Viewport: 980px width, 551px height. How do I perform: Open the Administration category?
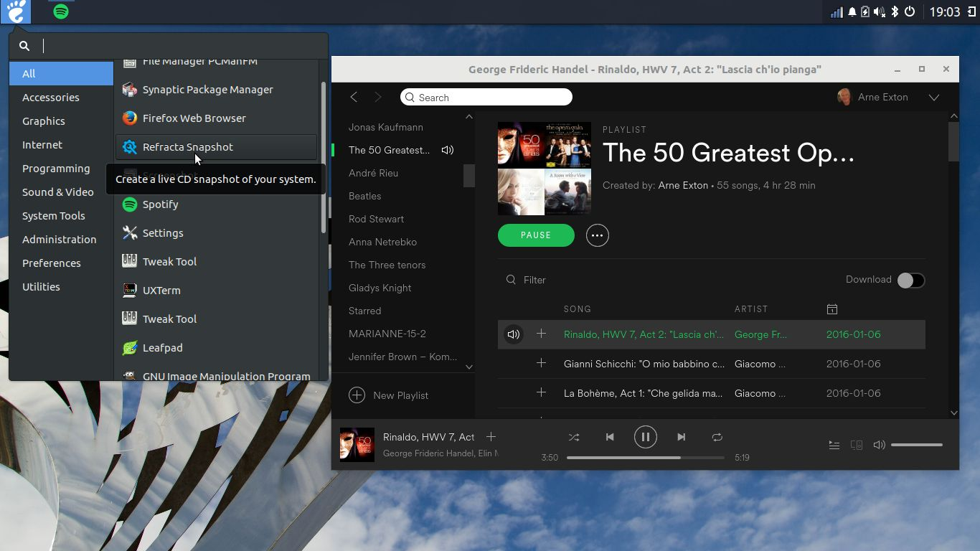(61, 240)
